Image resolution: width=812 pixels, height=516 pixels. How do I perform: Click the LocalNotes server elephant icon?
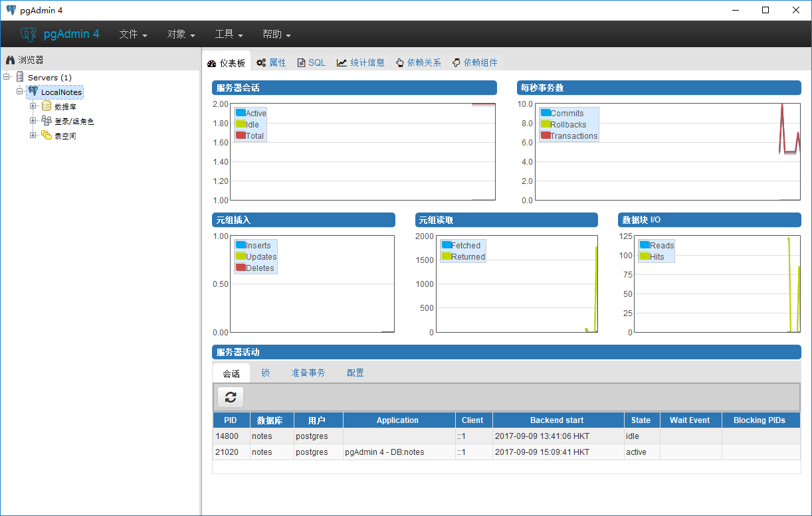pos(33,92)
